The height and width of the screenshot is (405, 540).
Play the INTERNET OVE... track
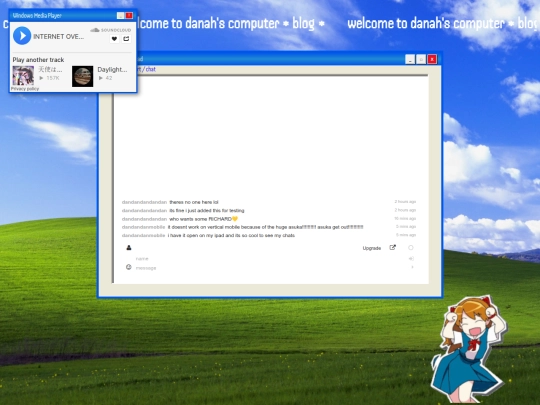[x=22, y=36]
